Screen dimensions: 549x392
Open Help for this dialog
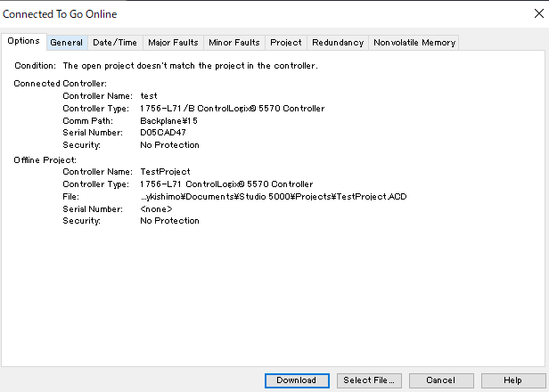512,380
